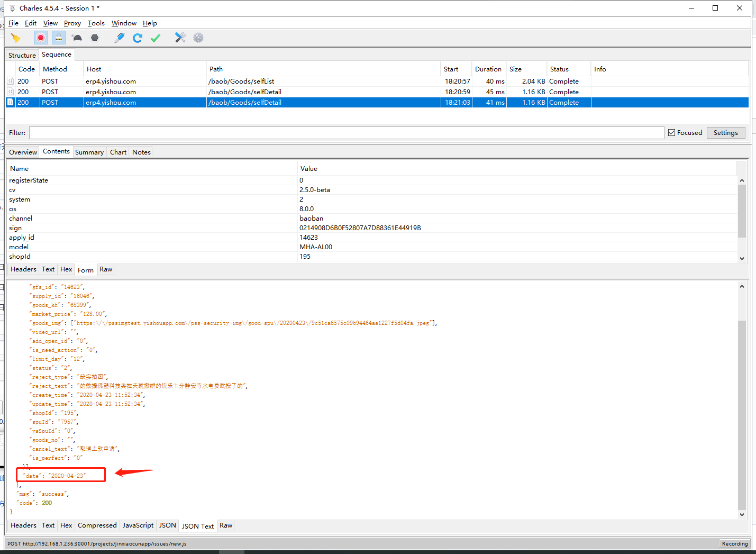This screenshot has height=554, width=756.
Task: Toggle SSL proxying toolbar icon
Action: pyautogui.click(x=59, y=38)
